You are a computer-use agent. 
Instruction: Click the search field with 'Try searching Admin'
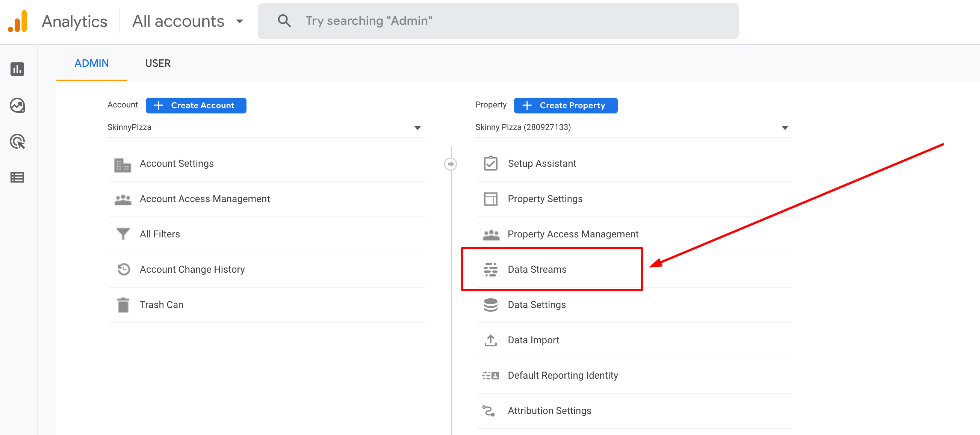coord(498,21)
